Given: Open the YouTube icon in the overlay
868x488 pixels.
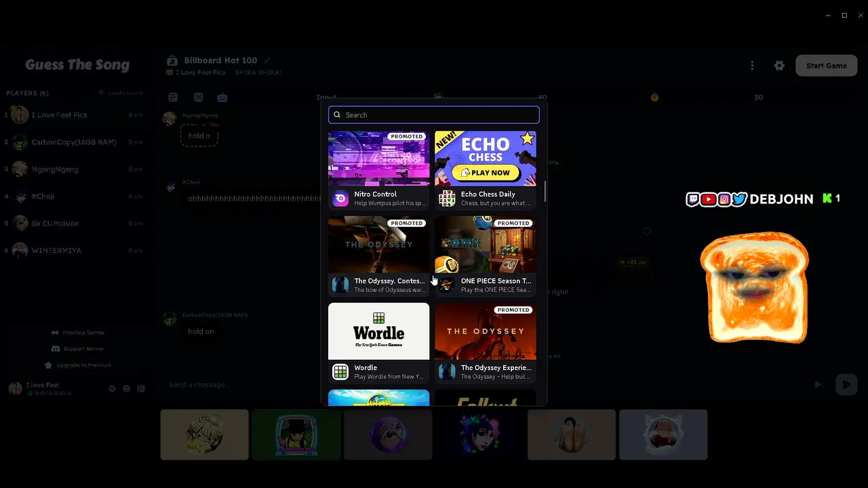Looking at the screenshot, I should (708, 199).
